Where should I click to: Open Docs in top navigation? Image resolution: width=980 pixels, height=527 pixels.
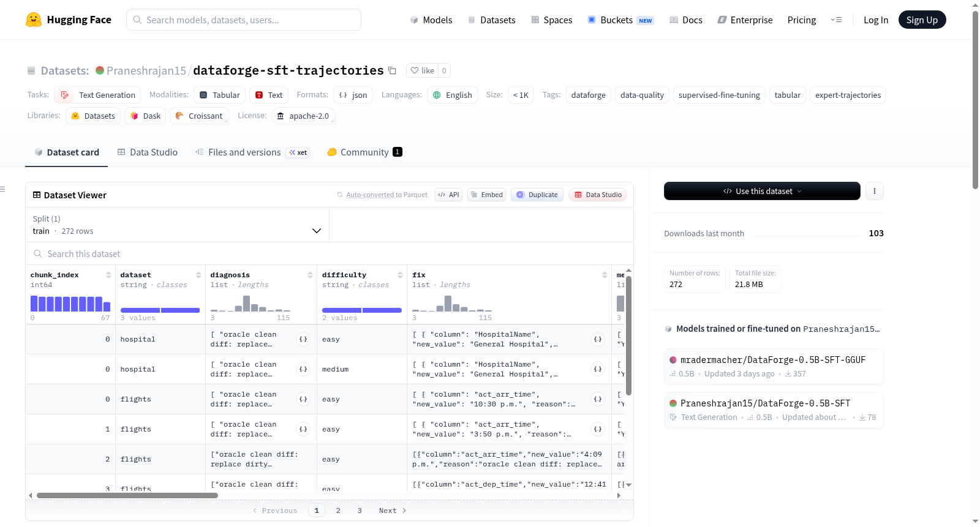tap(686, 20)
